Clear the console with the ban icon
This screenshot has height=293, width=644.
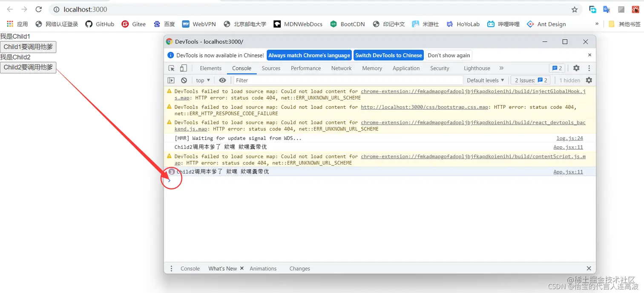click(x=184, y=80)
